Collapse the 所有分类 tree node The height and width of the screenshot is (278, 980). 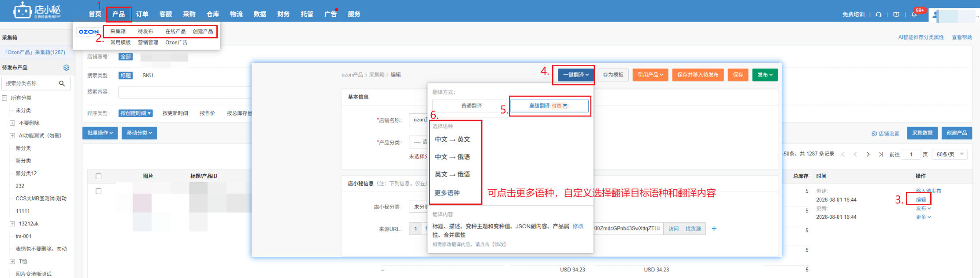click(x=4, y=98)
